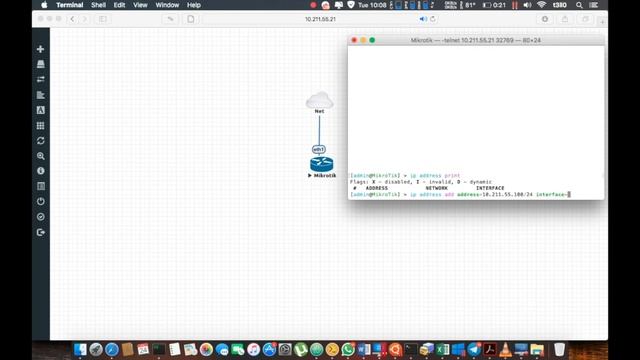Close the Mikrotik telnet terminal window

(x=354, y=40)
